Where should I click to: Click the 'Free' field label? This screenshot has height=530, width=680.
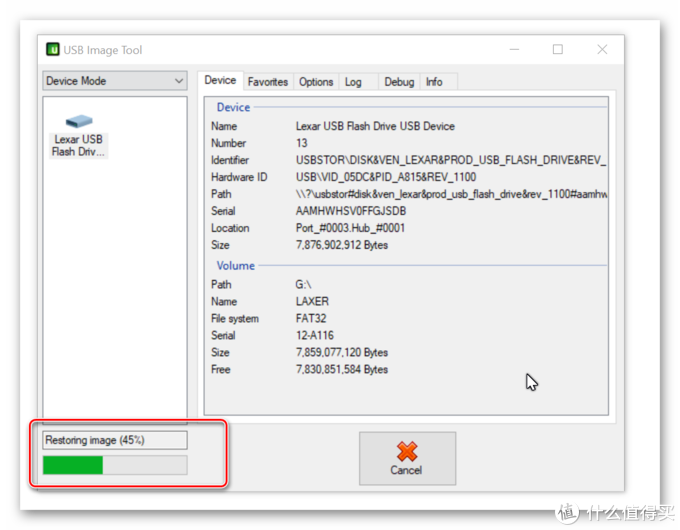pos(220,370)
